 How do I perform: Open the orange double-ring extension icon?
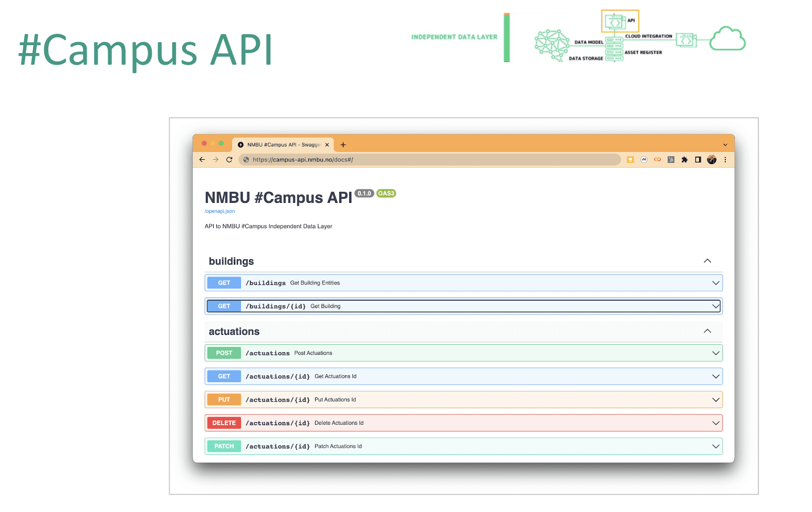pos(658,160)
